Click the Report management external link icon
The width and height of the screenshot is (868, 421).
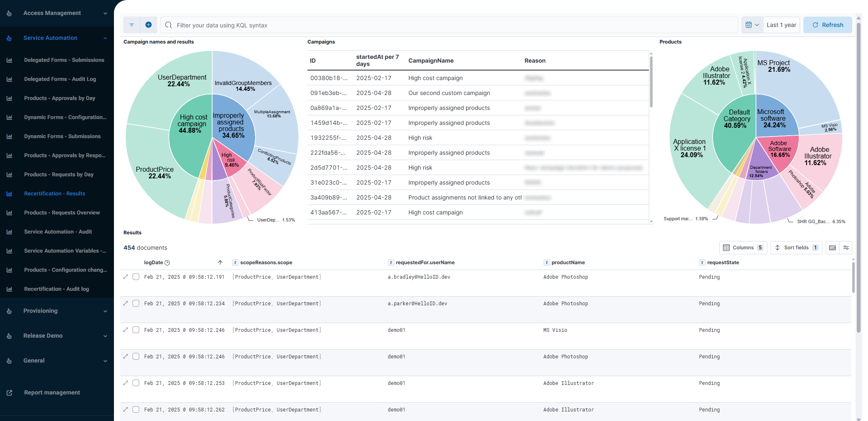pos(9,392)
